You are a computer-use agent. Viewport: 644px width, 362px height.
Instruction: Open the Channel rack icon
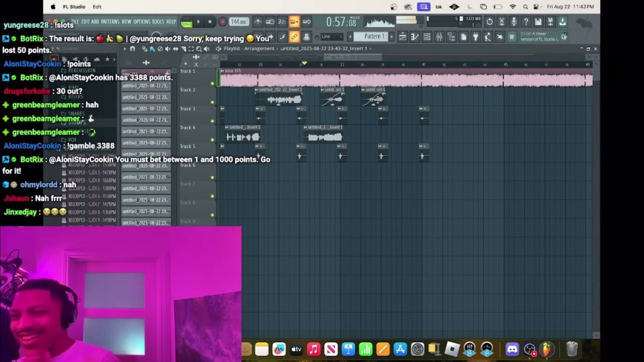coord(426,37)
